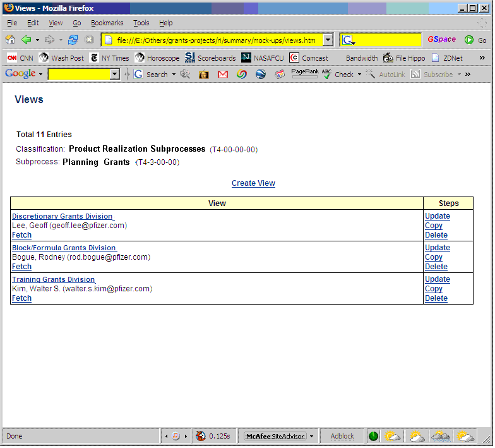Click Copy for Block/Formula Grants Division
The height and width of the screenshot is (448, 495).
[x=434, y=258]
